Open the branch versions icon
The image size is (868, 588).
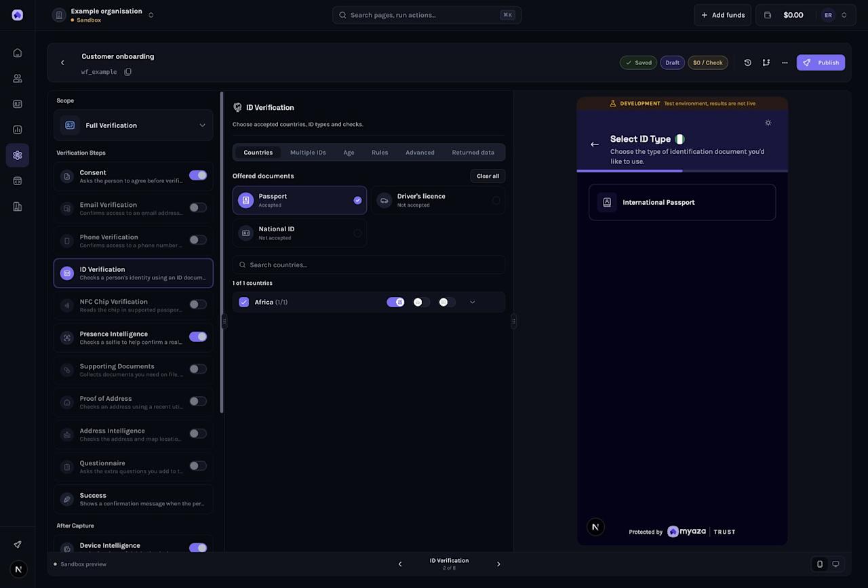tap(766, 62)
